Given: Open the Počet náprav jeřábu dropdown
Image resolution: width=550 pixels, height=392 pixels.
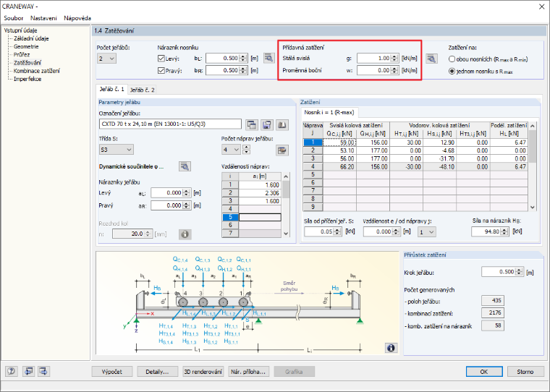Looking at the screenshot, I should coord(231,150).
